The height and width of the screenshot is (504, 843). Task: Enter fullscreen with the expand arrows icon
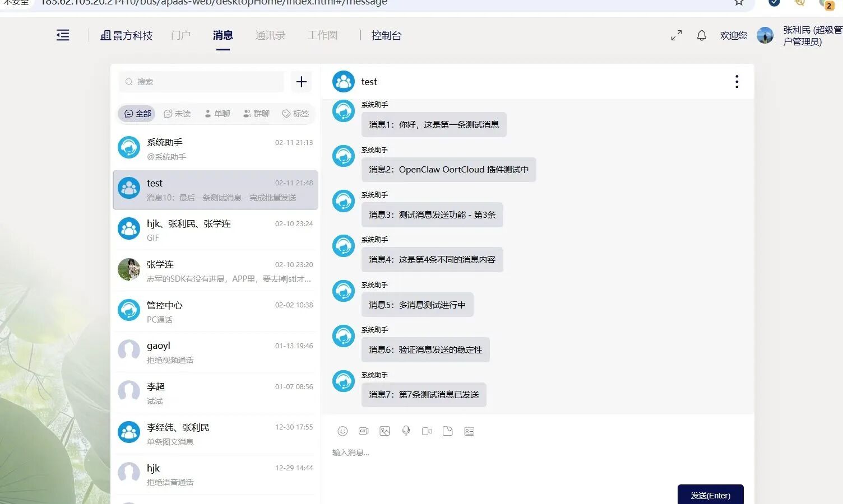pyautogui.click(x=677, y=35)
